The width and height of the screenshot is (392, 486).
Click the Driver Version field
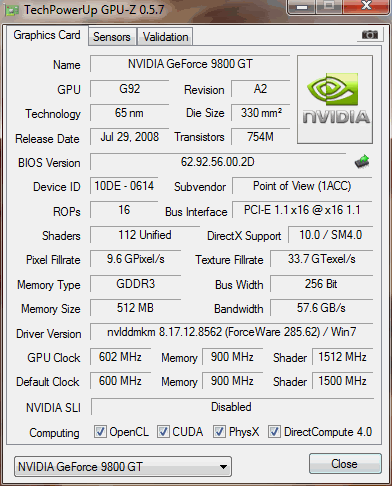pos(231,332)
